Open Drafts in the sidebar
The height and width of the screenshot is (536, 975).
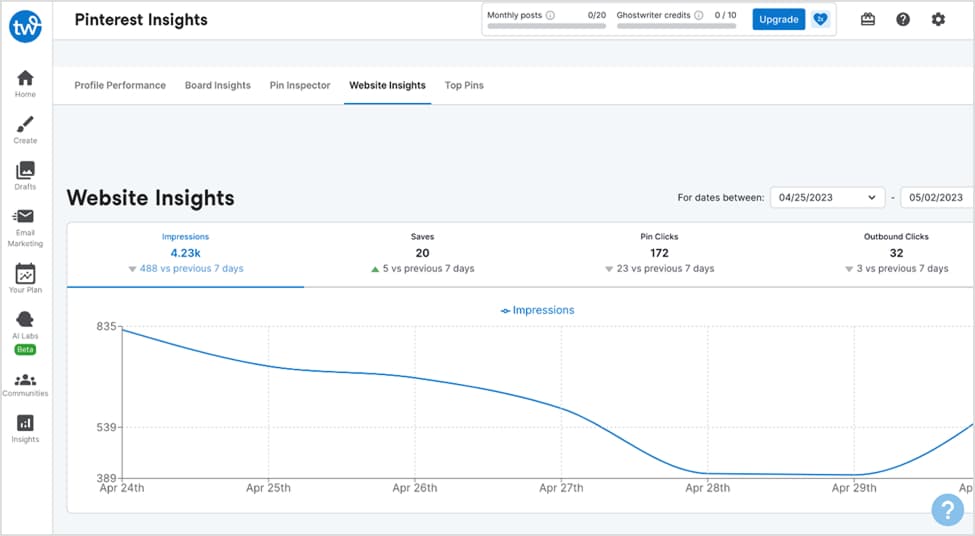[x=25, y=176]
